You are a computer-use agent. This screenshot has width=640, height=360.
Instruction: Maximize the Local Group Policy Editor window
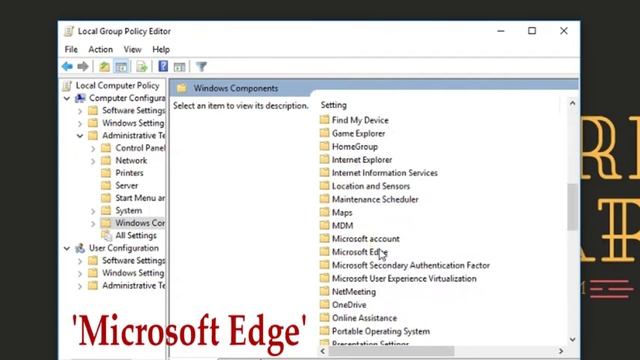532,31
